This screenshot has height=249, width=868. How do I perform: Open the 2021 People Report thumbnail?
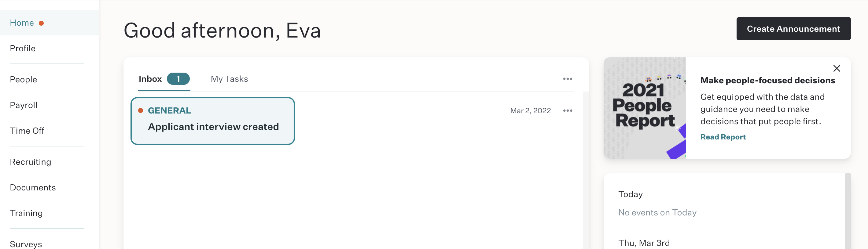coord(644,108)
